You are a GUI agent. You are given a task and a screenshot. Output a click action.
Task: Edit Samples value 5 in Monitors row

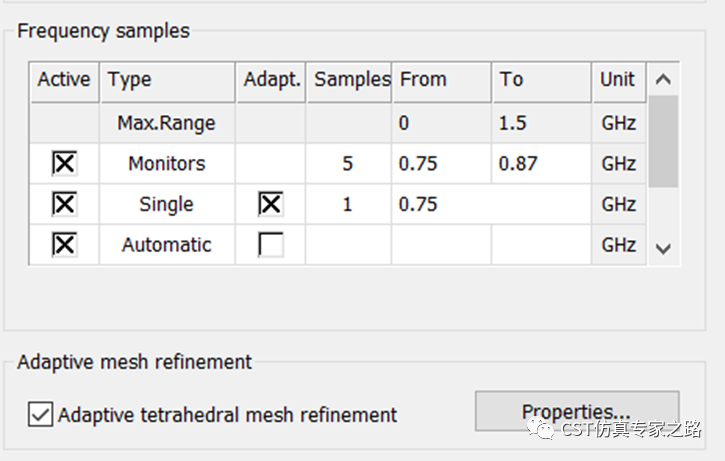pos(348,163)
